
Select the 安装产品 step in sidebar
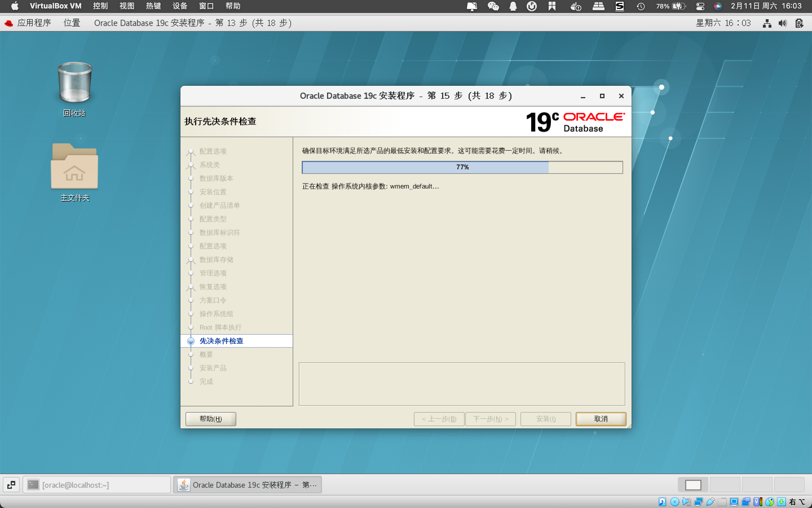tap(213, 368)
